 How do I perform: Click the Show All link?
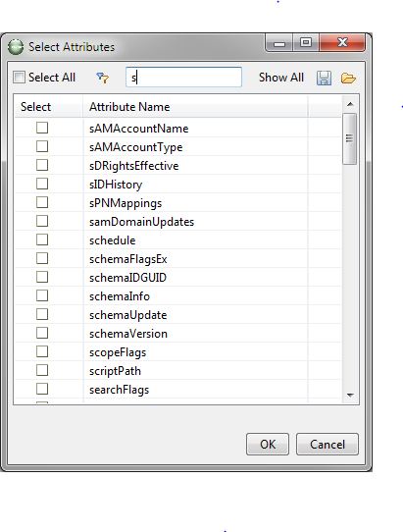[281, 78]
